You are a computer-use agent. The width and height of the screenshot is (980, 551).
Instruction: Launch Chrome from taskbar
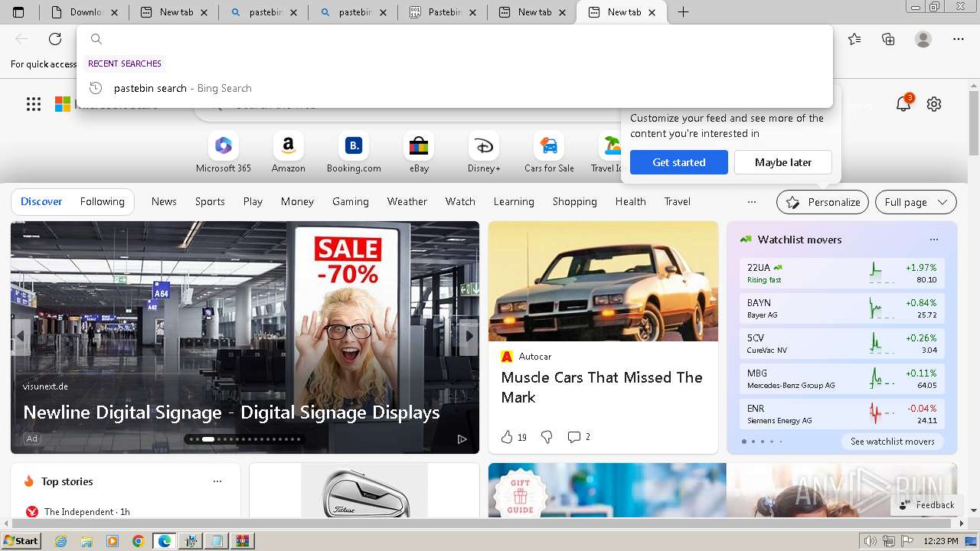pyautogui.click(x=139, y=541)
